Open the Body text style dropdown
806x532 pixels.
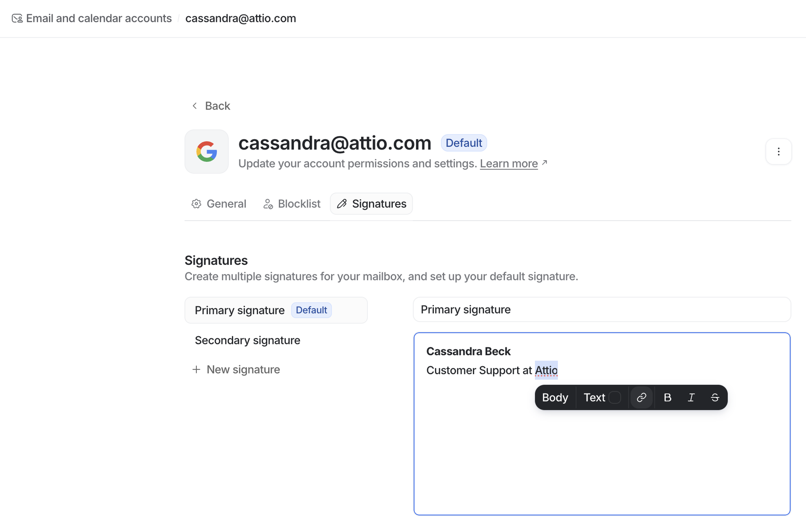[x=555, y=397]
